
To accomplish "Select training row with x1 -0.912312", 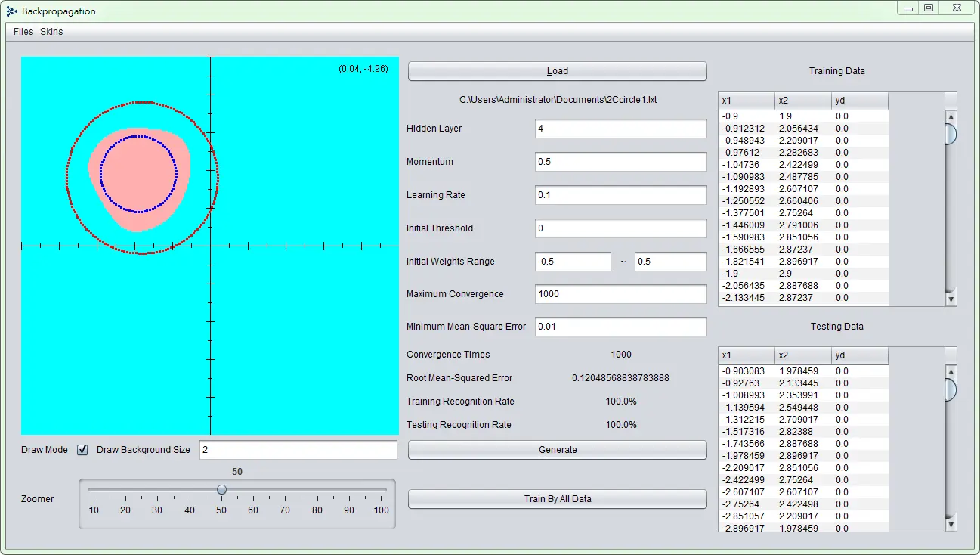I will click(803, 129).
